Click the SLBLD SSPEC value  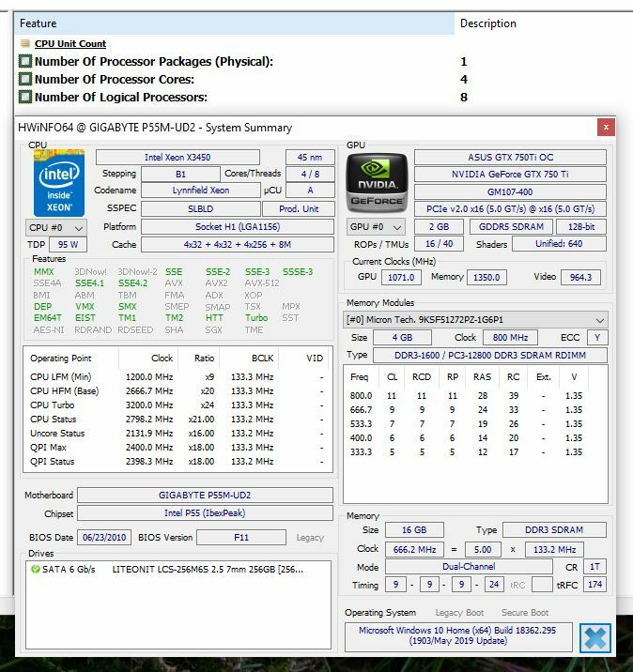point(201,208)
